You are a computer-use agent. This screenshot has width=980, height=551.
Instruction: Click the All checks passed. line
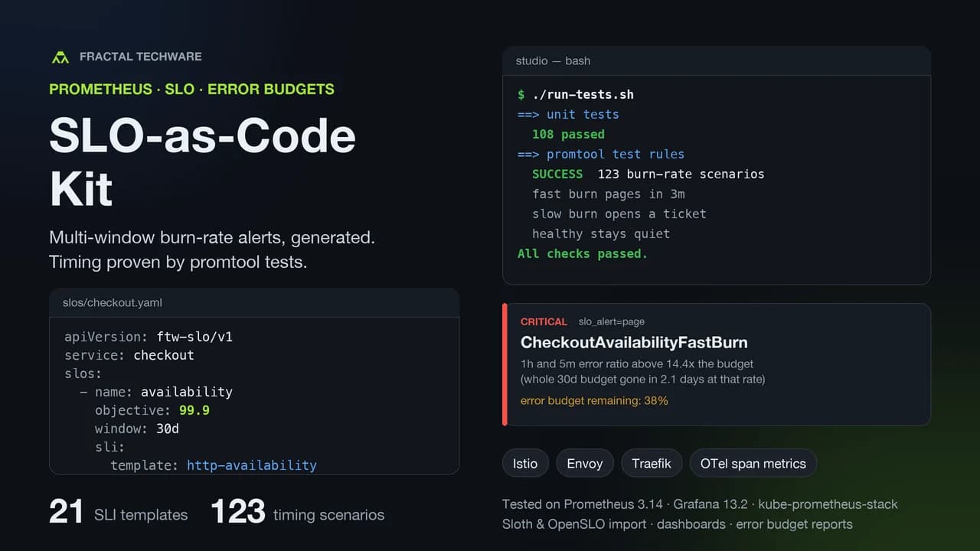click(583, 254)
